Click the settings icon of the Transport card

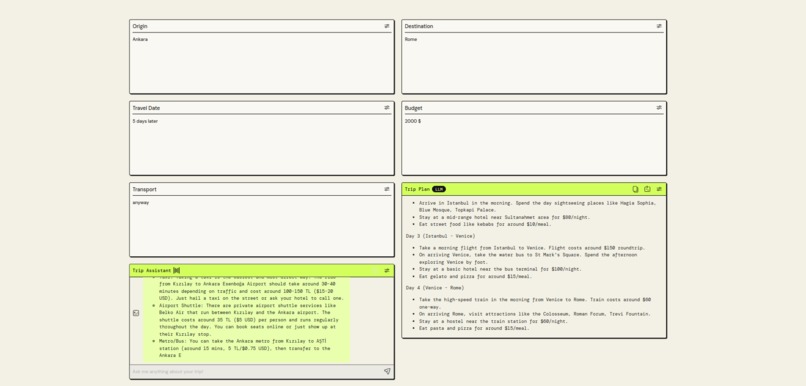tap(387, 189)
